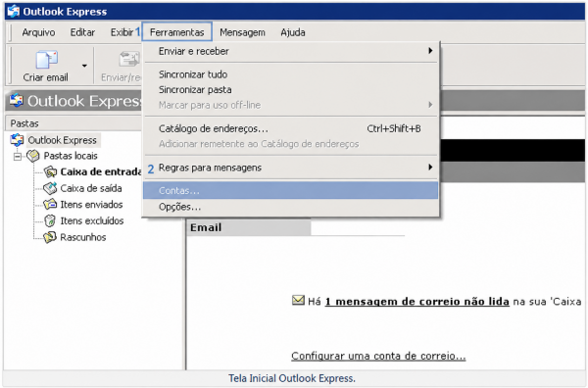The width and height of the screenshot is (588, 388).
Task: Click the unread mail envelope icon
Action: [298, 300]
